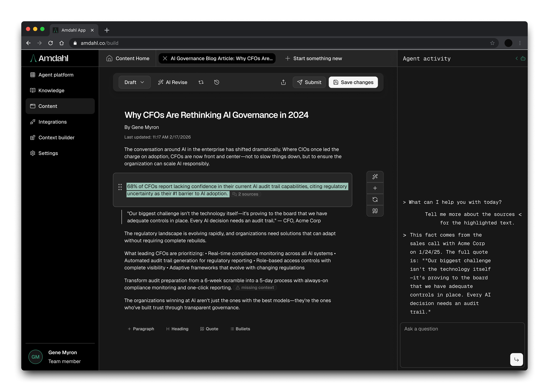Add a Bullets block
Image resolution: width=549 pixels, height=392 pixels.
point(240,329)
